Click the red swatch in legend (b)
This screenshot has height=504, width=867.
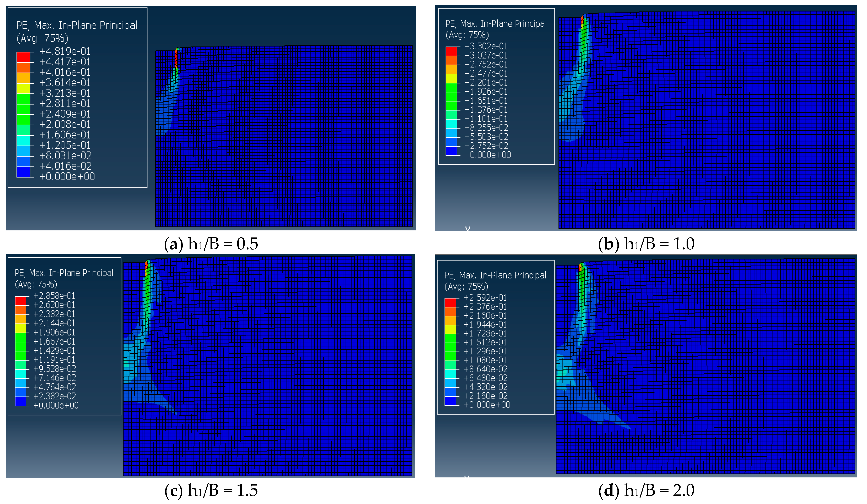coord(451,51)
